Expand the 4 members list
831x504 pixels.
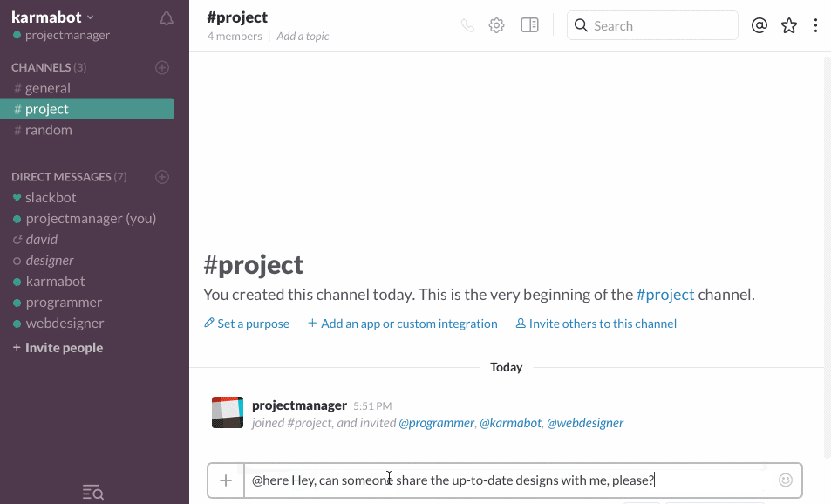click(x=235, y=37)
